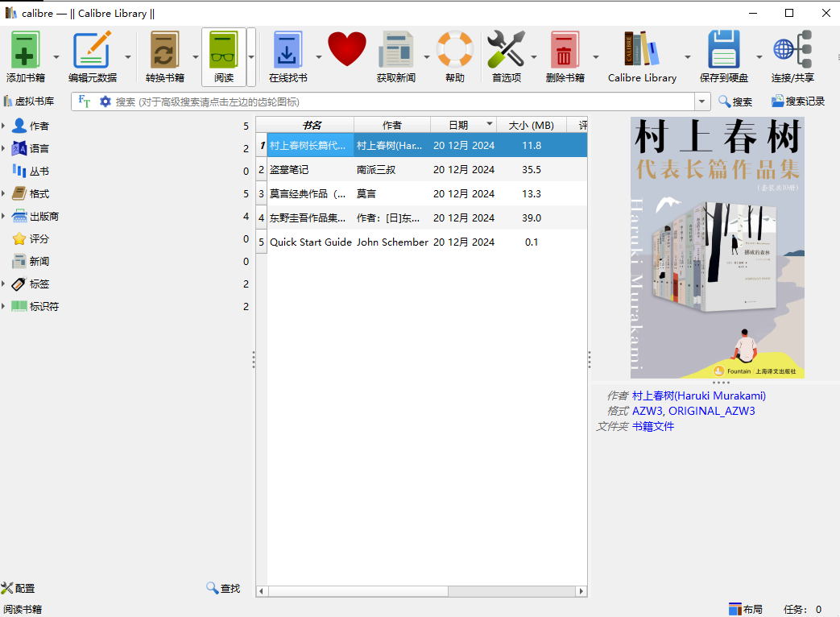Toggle full-text search FT icon

coord(85,101)
